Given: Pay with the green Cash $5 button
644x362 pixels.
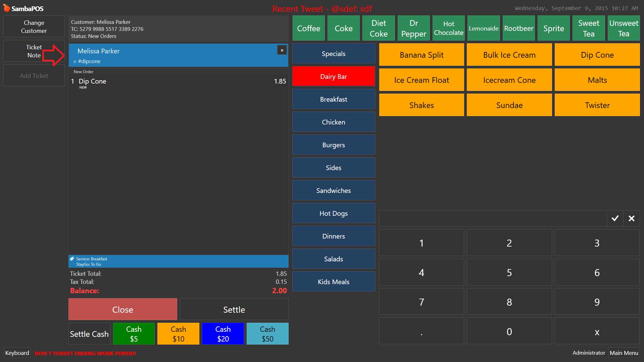Looking at the screenshot, I should coord(134,334).
